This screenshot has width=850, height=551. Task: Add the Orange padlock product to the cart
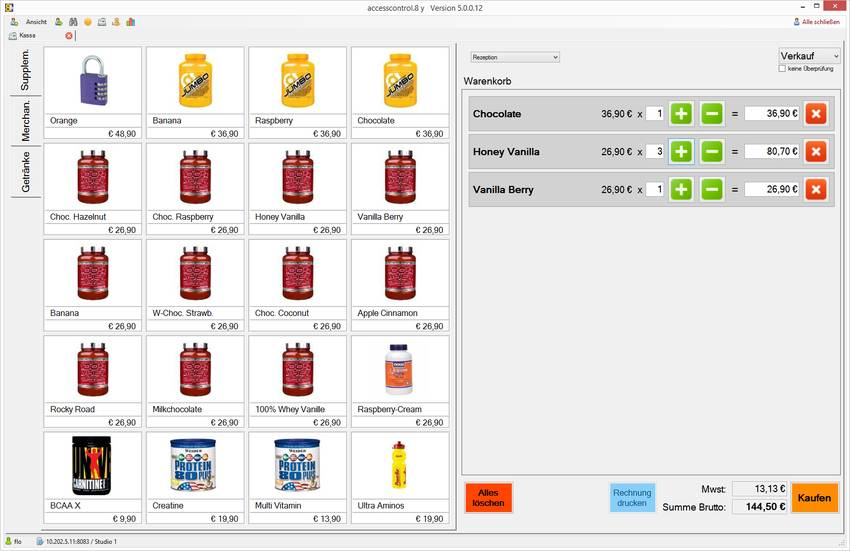pyautogui.click(x=93, y=93)
